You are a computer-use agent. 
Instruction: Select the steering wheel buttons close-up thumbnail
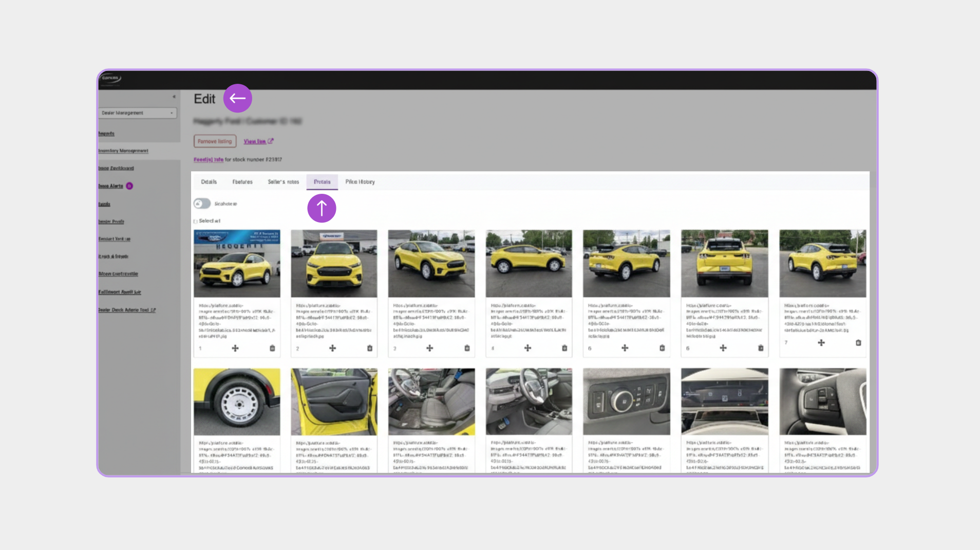tap(823, 402)
